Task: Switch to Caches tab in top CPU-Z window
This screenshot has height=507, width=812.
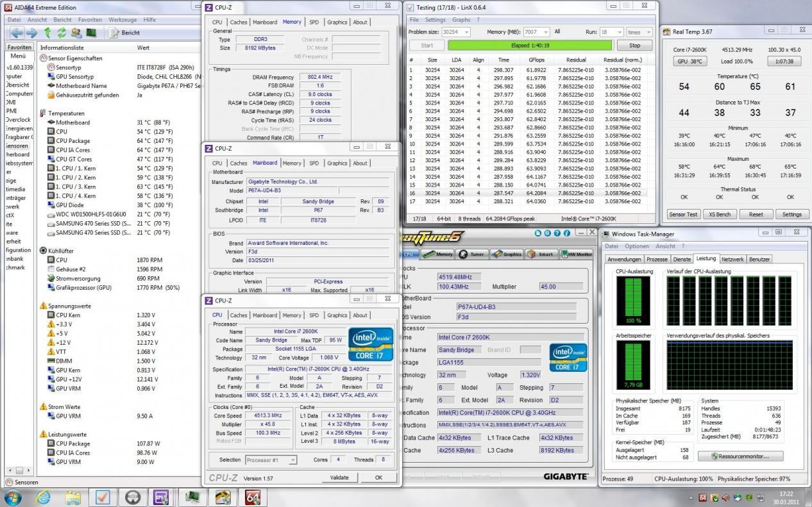Action: [239, 22]
